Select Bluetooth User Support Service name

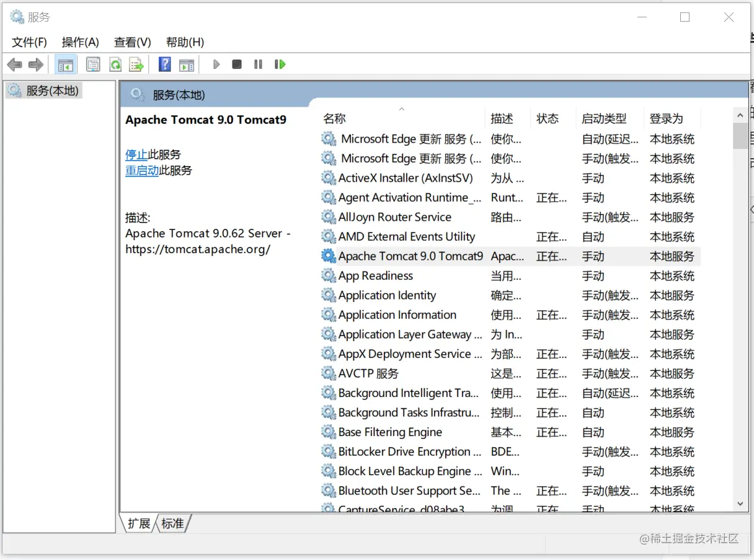(409, 491)
